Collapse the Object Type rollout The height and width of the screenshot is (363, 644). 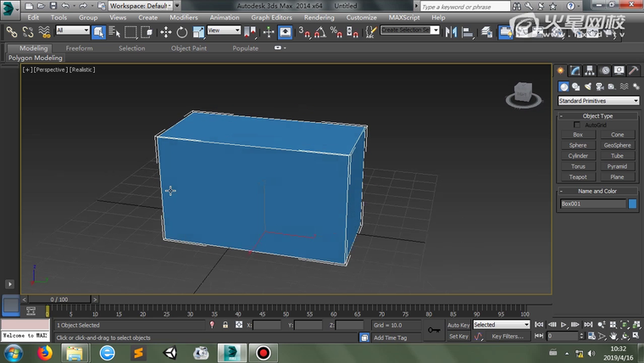(x=597, y=115)
